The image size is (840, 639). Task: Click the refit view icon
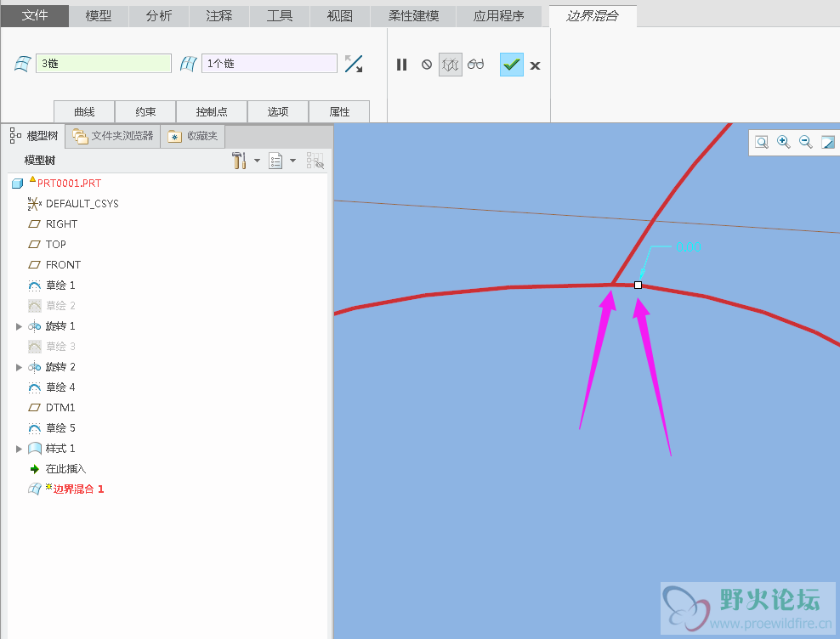coord(761,142)
